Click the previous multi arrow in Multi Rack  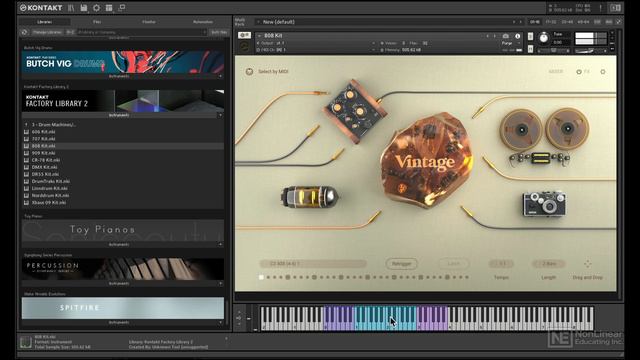pyautogui.click(x=514, y=22)
